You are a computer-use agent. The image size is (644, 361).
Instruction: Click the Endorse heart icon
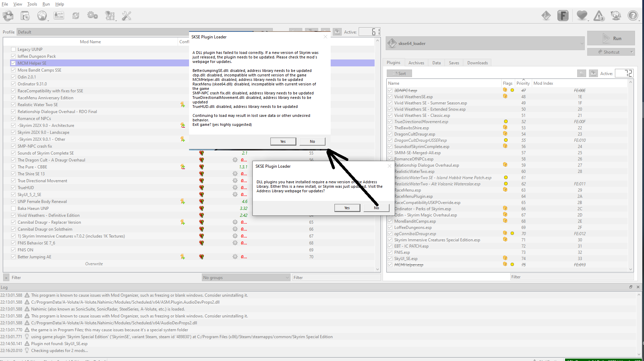click(582, 16)
